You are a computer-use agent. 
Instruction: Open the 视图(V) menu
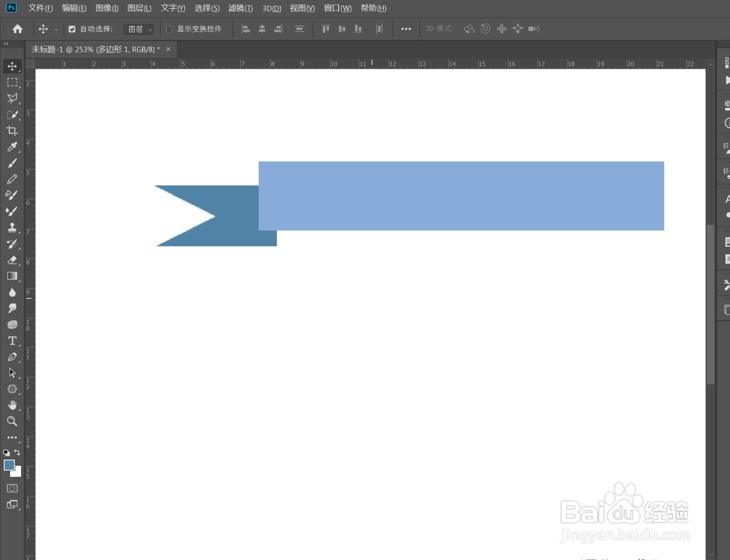[302, 8]
